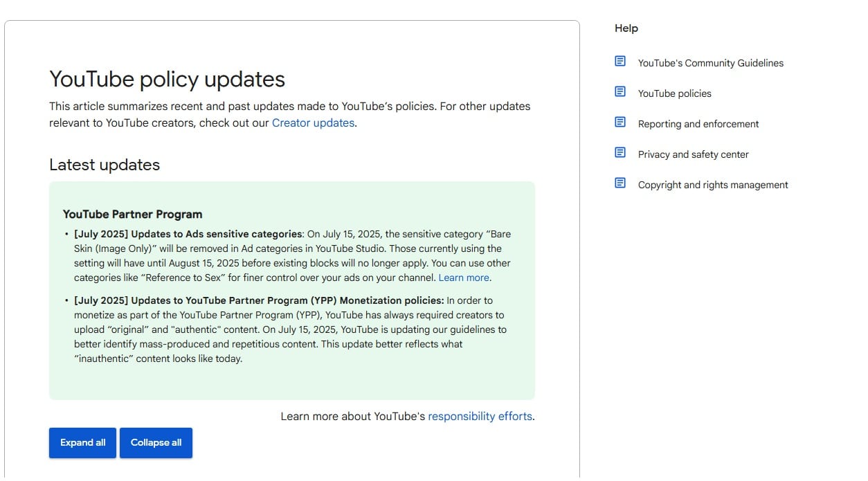
Task: Click the article icon beside Privacy and safety center
Action: pos(620,153)
